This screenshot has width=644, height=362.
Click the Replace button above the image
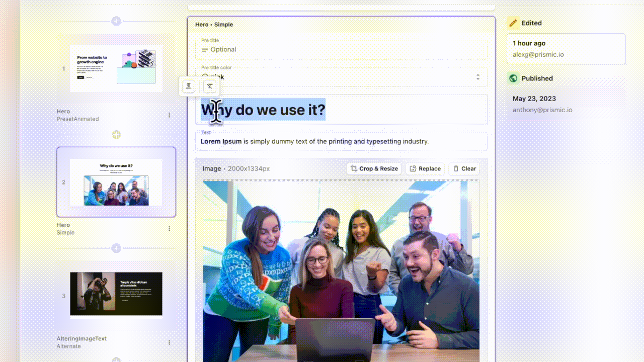point(425,168)
